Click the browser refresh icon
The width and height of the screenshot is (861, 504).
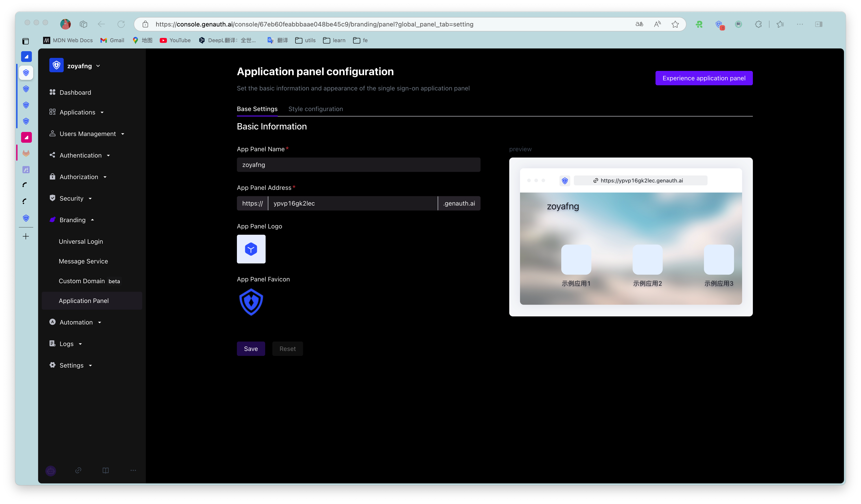pos(121,24)
